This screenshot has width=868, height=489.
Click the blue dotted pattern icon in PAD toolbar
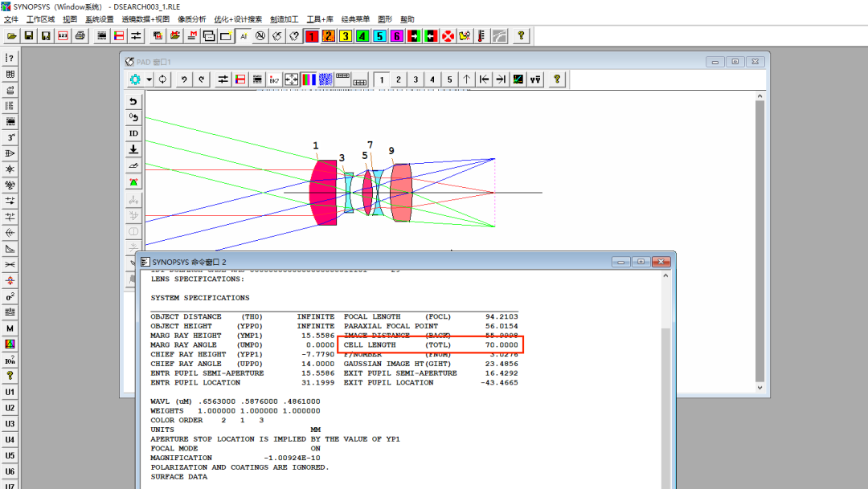[325, 79]
